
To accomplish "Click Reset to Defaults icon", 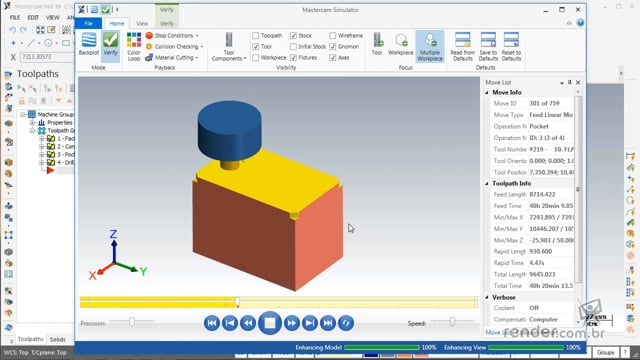I will [511, 47].
